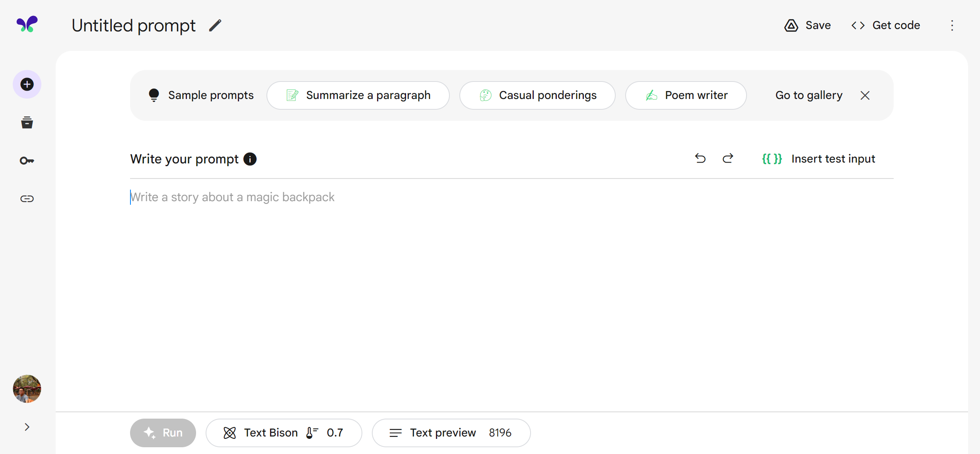Open the Text Bison model settings

284,433
